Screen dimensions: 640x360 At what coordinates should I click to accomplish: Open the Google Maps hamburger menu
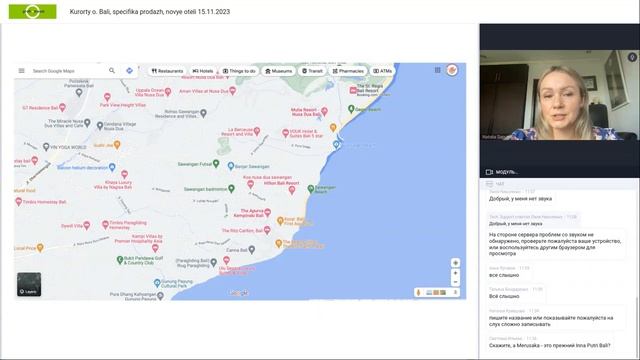pos(22,71)
